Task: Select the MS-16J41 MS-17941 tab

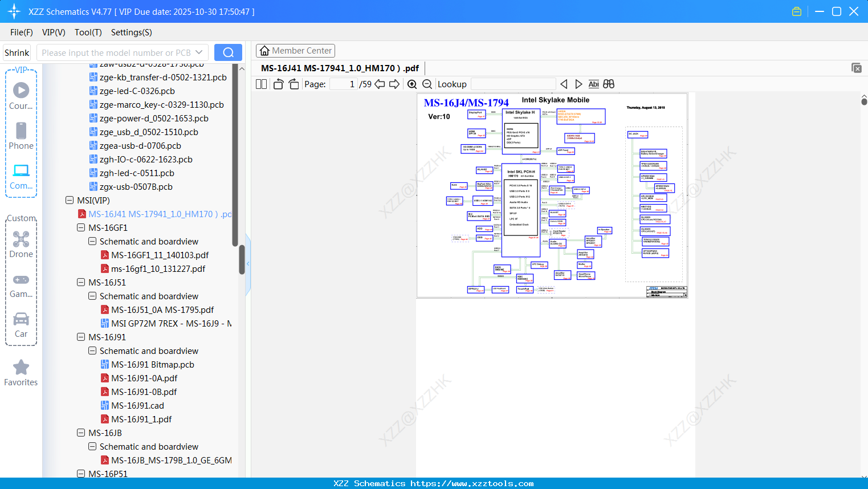Action: point(340,68)
